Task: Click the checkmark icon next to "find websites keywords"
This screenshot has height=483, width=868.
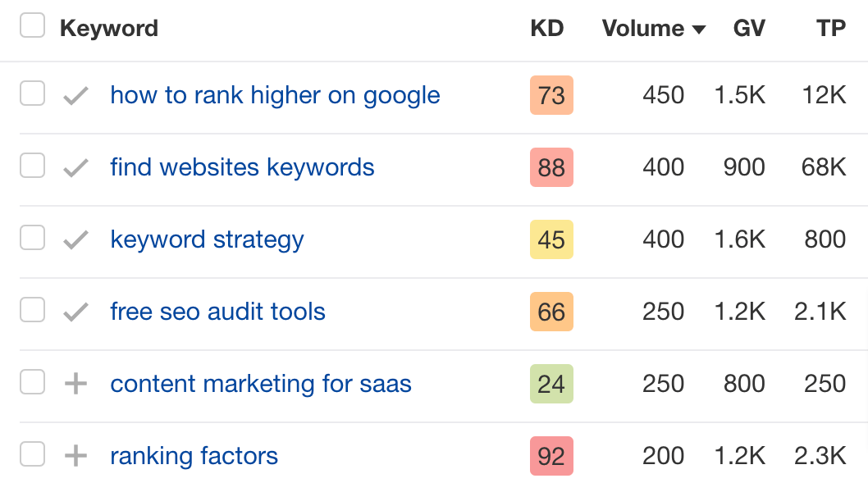Action: [75, 167]
